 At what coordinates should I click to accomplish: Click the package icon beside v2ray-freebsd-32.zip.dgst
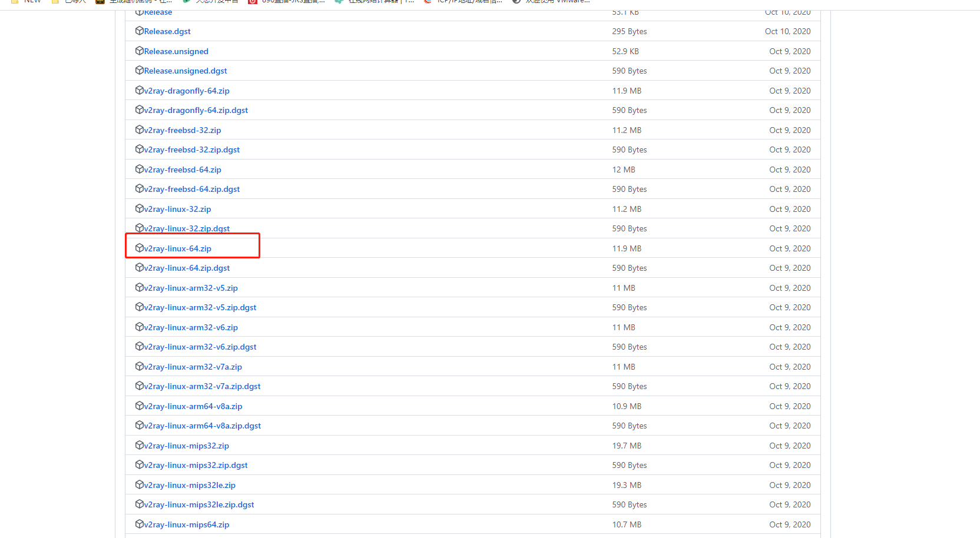click(140, 149)
